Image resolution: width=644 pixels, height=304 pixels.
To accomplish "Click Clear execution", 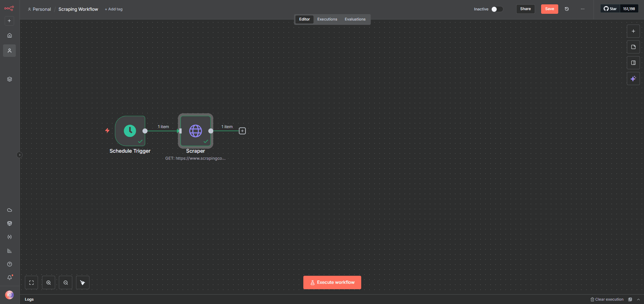I will [607, 299].
